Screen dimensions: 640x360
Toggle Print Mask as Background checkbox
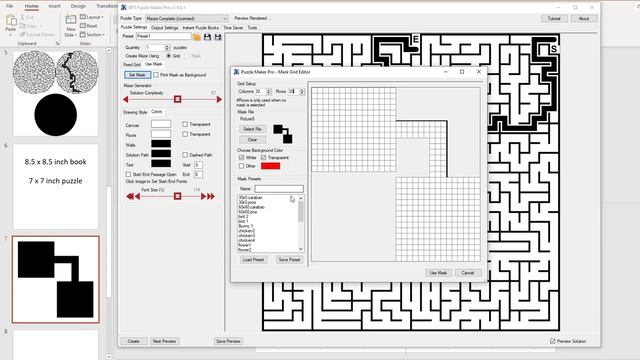(x=156, y=75)
